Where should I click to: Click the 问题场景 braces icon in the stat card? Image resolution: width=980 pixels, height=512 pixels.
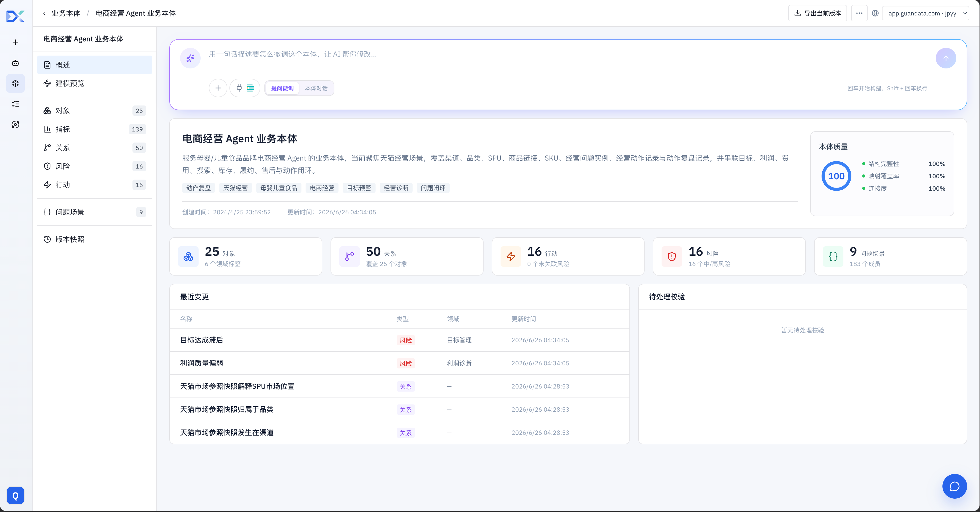point(833,257)
